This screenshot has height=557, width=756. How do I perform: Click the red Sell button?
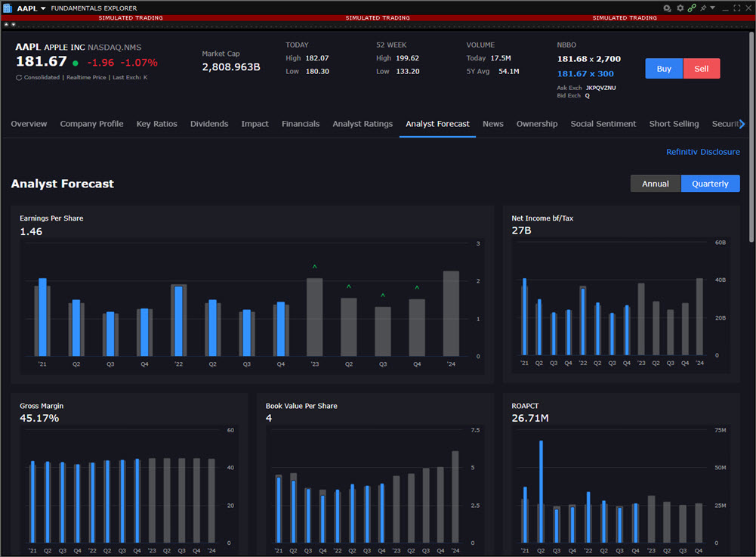(x=702, y=69)
